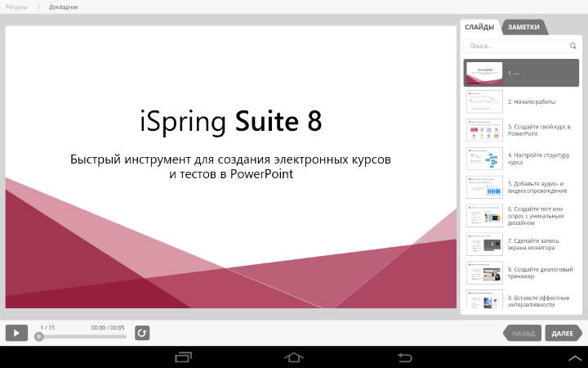Click text '4. Настройте структуру курса'
Screen dimensions: 588x368
(x=538, y=159)
